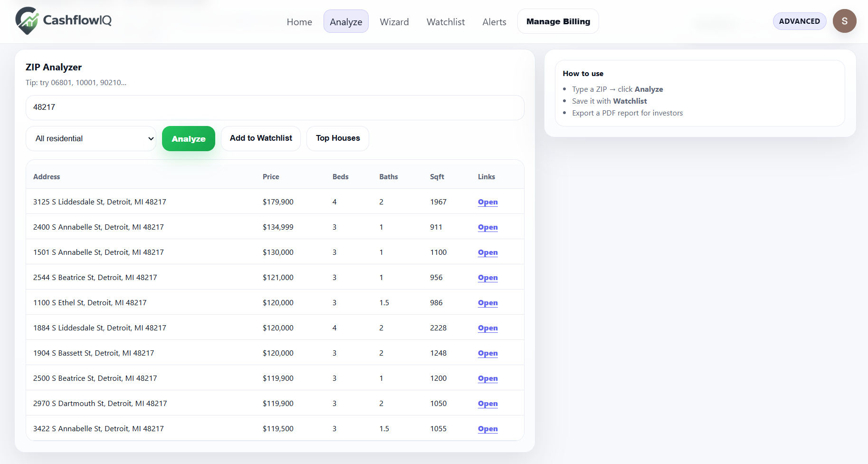Open Manage Billing
This screenshot has width=868, height=464.
tap(558, 21)
